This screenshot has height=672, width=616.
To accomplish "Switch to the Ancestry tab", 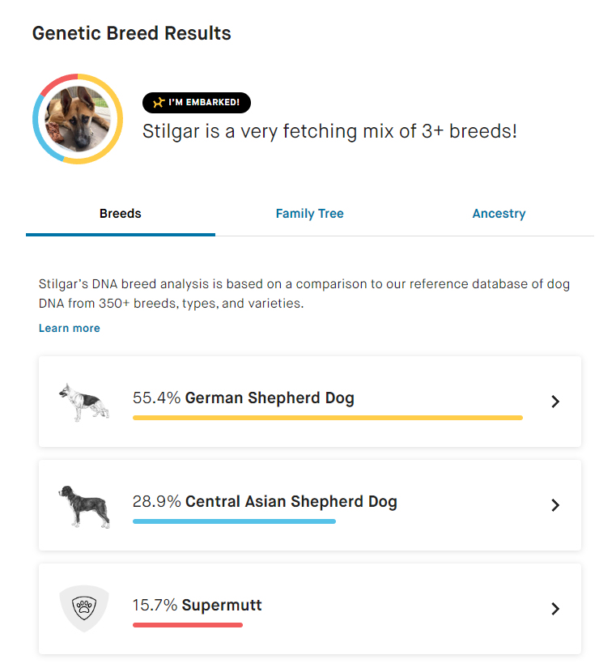I will coord(499,214).
